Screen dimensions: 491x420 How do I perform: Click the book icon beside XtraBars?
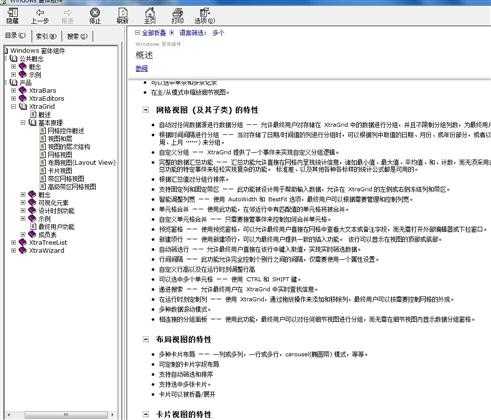point(23,90)
